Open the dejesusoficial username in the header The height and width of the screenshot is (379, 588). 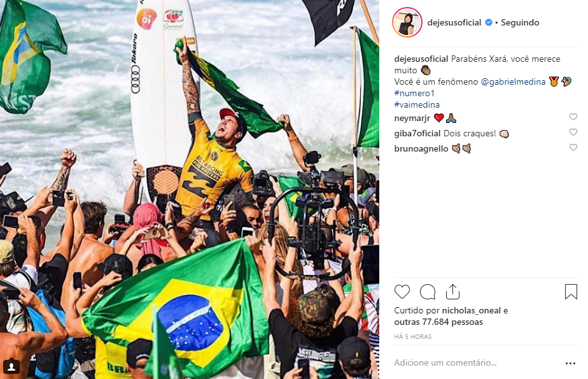(454, 22)
